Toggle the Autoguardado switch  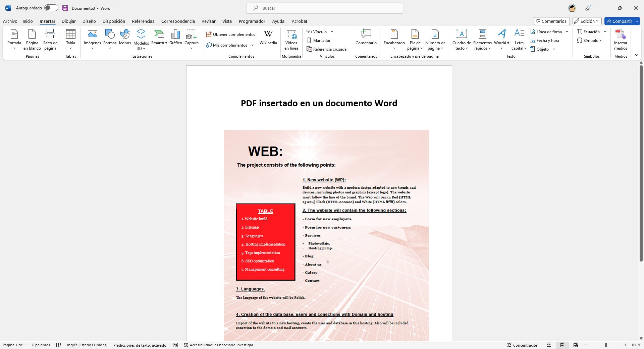point(51,8)
